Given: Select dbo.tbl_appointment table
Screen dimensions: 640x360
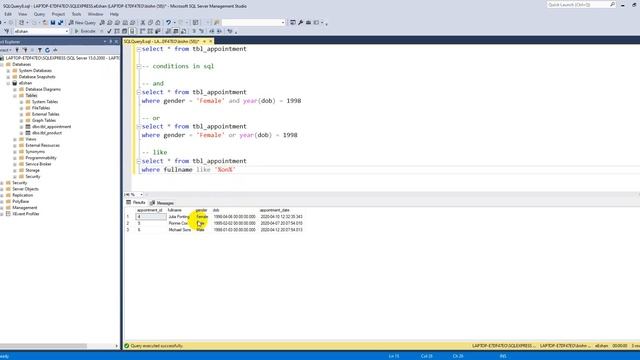Looking at the screenshot, I should tap(51, 127).
